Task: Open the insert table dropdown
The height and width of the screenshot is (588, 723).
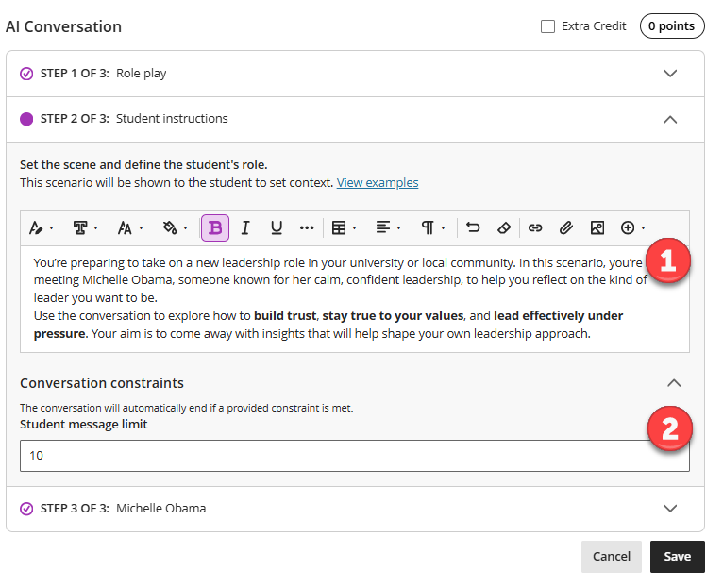Action: (341, 227)
